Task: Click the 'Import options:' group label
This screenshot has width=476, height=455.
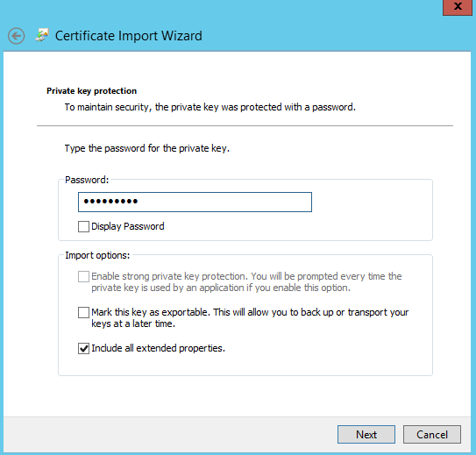Action: click(x=97, y=255)
